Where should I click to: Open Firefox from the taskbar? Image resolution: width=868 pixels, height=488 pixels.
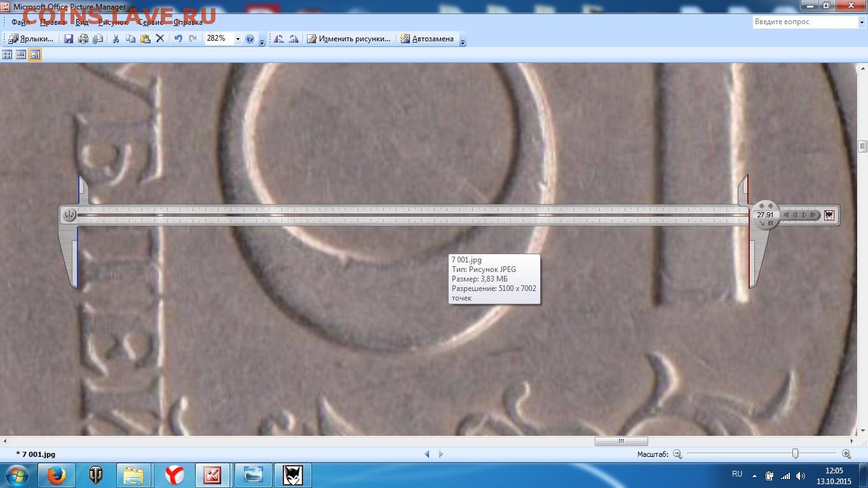57,475
